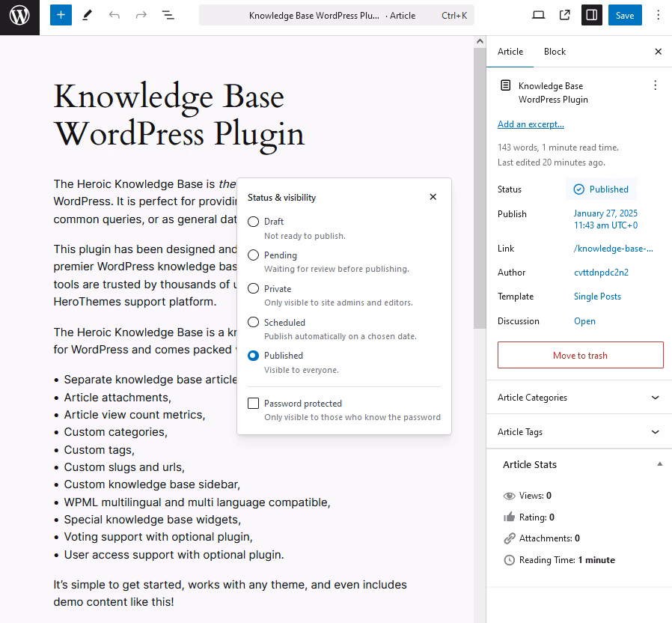Click the Reading Time clock icon
The width and height of the screenshot is (672, 623).
coord(509,560)
